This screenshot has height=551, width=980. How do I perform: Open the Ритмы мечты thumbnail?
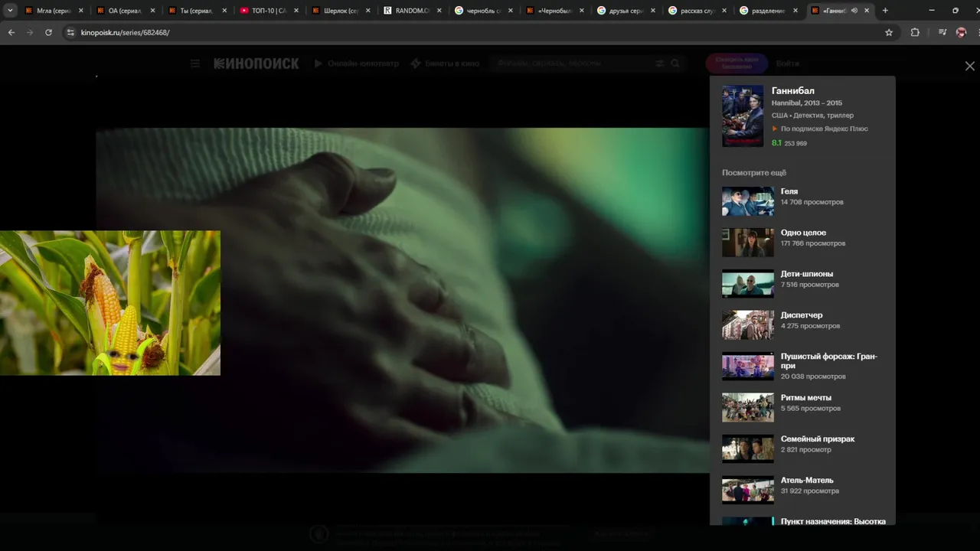coord(748,408)
